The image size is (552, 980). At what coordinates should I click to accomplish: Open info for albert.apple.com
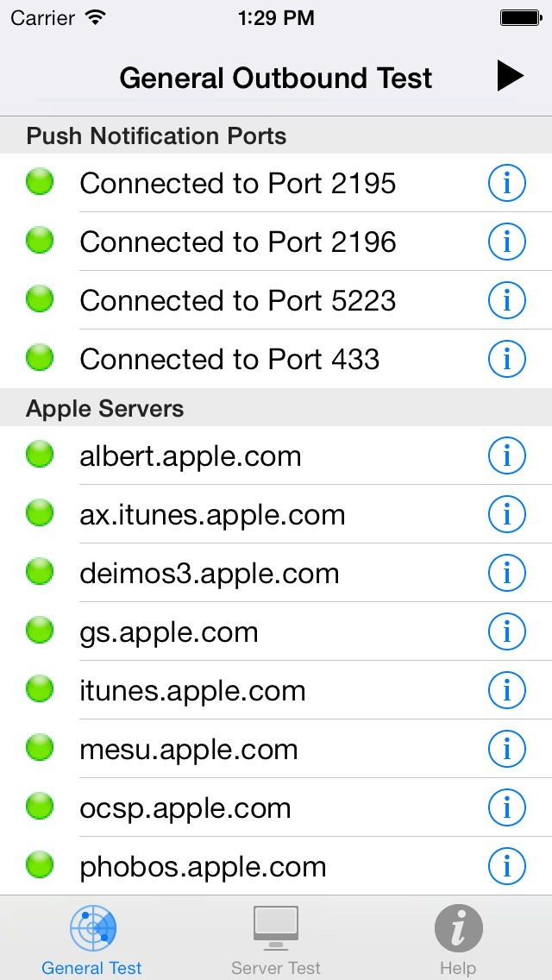click(507, 455)
